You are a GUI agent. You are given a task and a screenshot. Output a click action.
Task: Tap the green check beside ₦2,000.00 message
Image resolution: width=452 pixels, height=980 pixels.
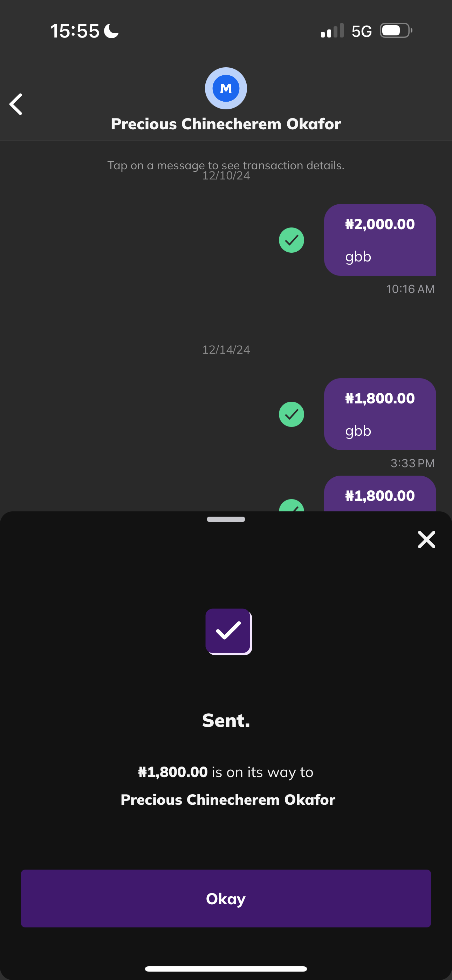click(x=292, y=240)
